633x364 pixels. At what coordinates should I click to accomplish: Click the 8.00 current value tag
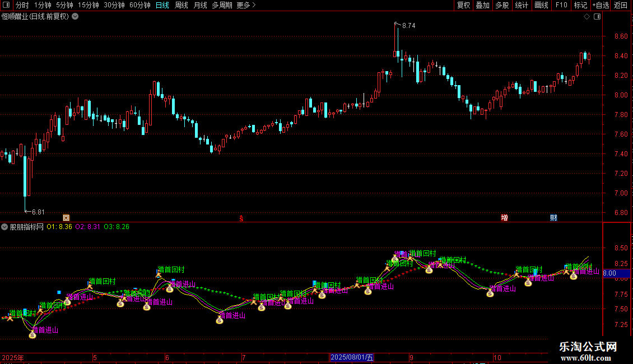point(616,273)
